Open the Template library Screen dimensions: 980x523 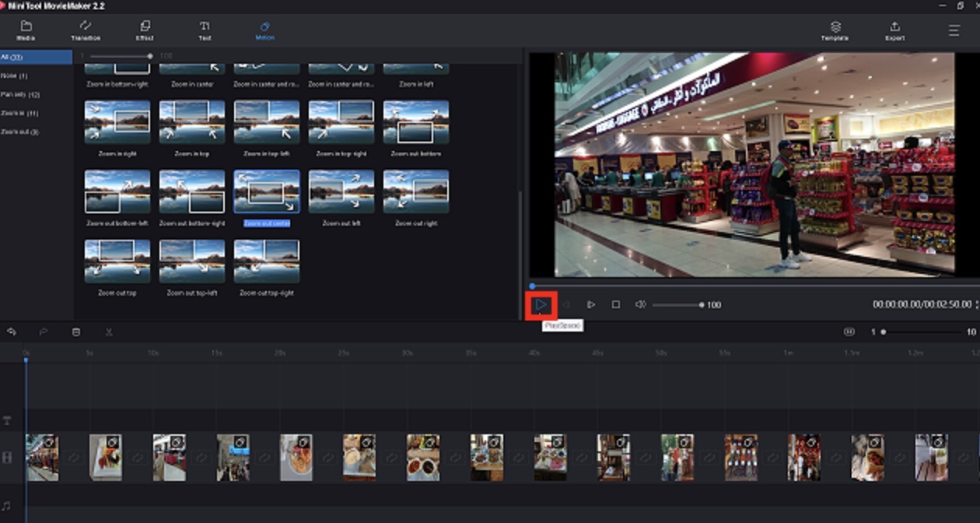click(835, 31)
